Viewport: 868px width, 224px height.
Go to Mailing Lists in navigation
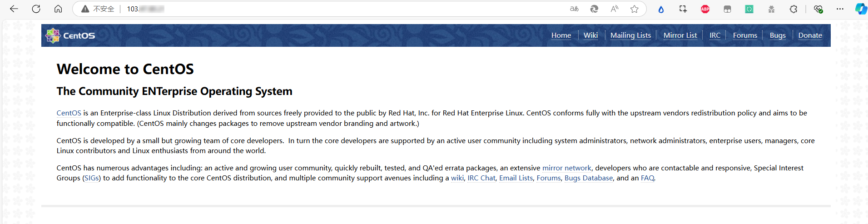[630, 35]
